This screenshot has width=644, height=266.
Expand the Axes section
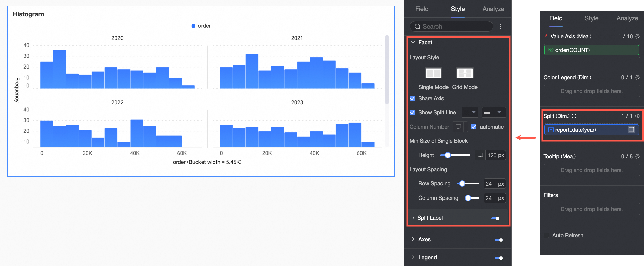(x=413, y=239)
